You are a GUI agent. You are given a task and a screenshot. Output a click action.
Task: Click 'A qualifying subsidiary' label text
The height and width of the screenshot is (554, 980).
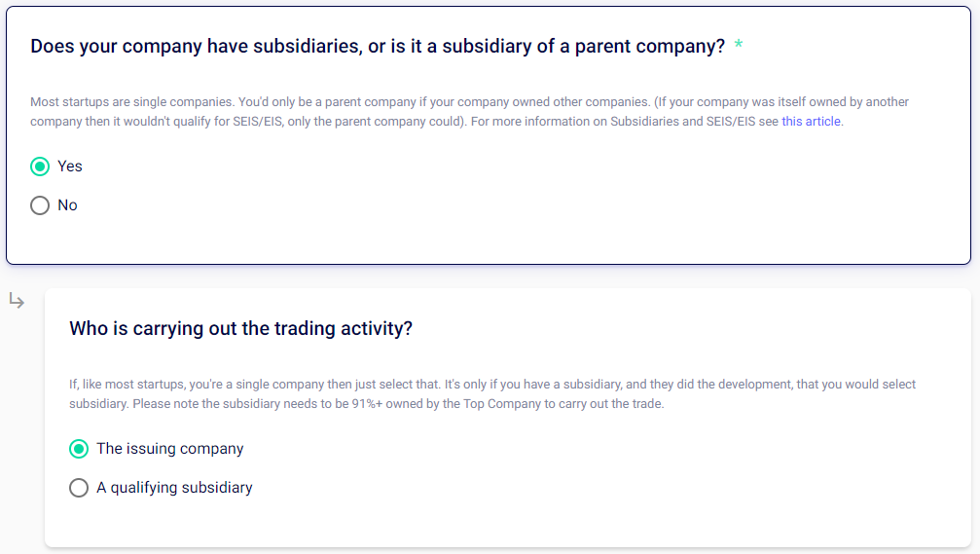174,488
